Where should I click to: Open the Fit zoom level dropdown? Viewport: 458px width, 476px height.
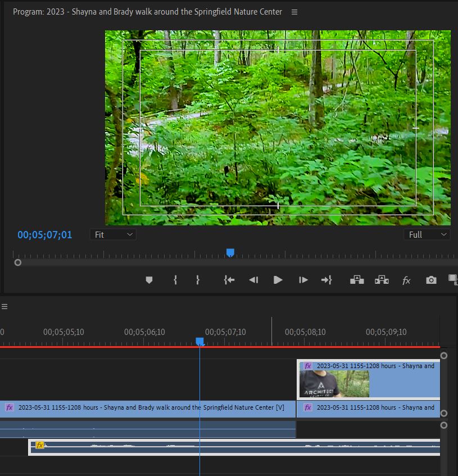[113, 235]
